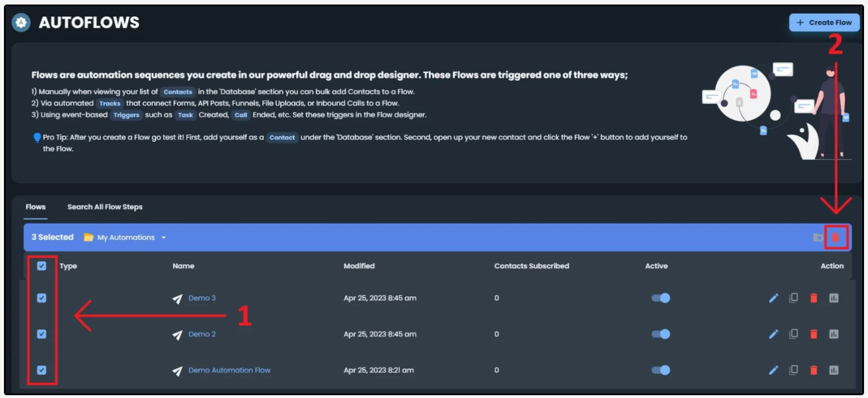The height and width of the screenshot is (398, 868).
Task: Click the bulk delete trash icon in selection bar
Action: 835,238
